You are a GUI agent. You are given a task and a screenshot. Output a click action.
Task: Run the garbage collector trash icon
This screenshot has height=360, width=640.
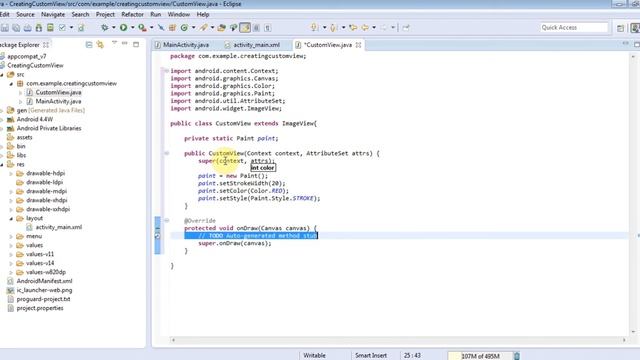[516, 356]
